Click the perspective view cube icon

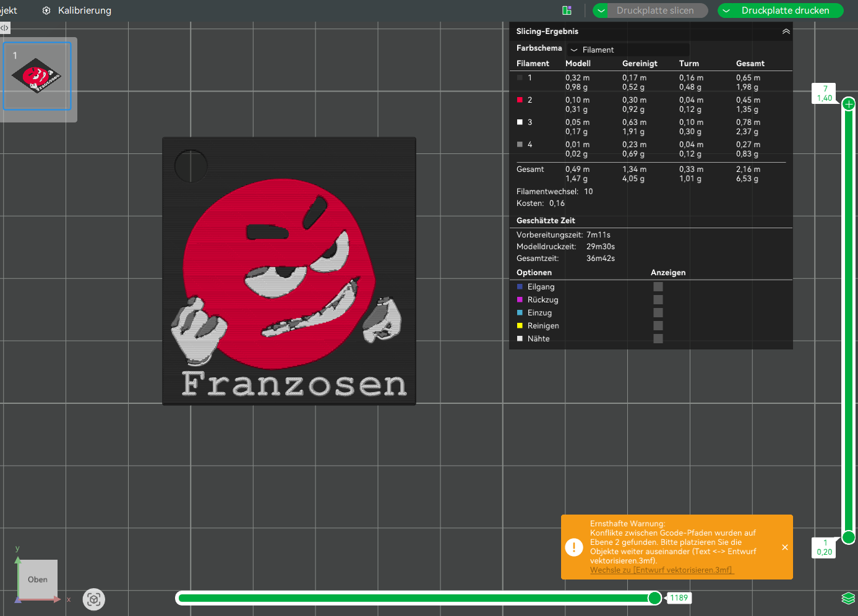click(94, 599)
